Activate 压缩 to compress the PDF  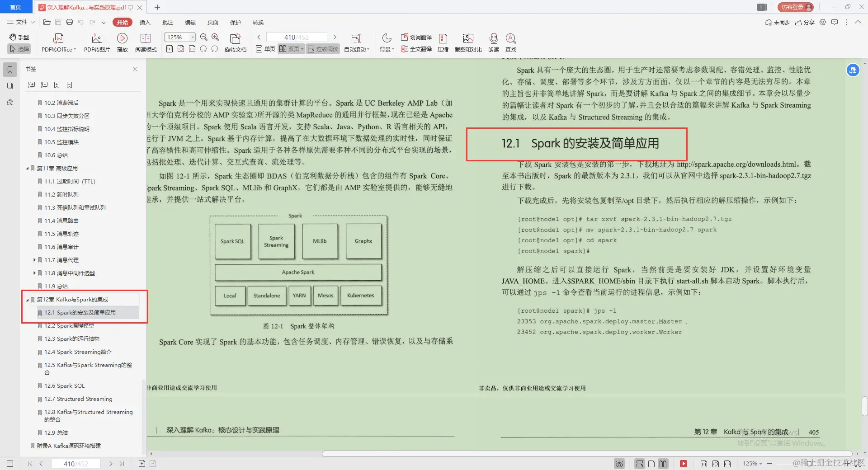pyautogui.click(x=443, y=43)
